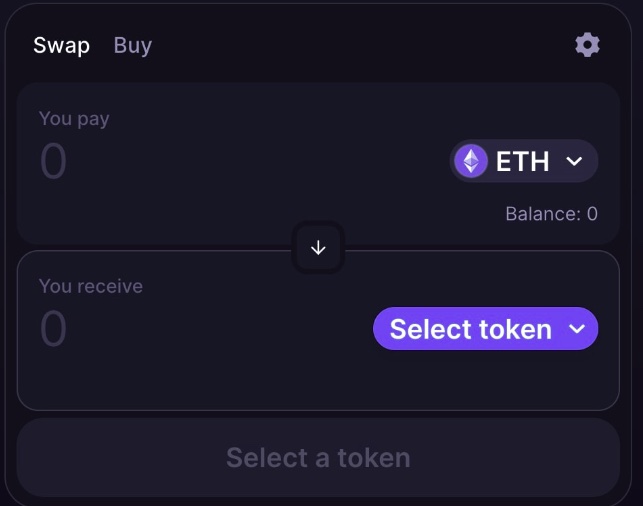Switch to the Swap tab

pyautogui.click(x=62, y=45)
